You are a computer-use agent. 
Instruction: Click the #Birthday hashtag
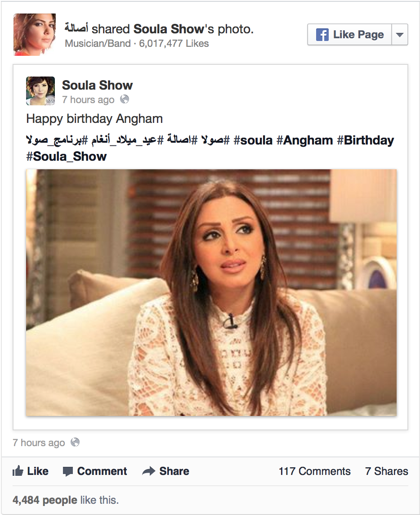(366, 140)
